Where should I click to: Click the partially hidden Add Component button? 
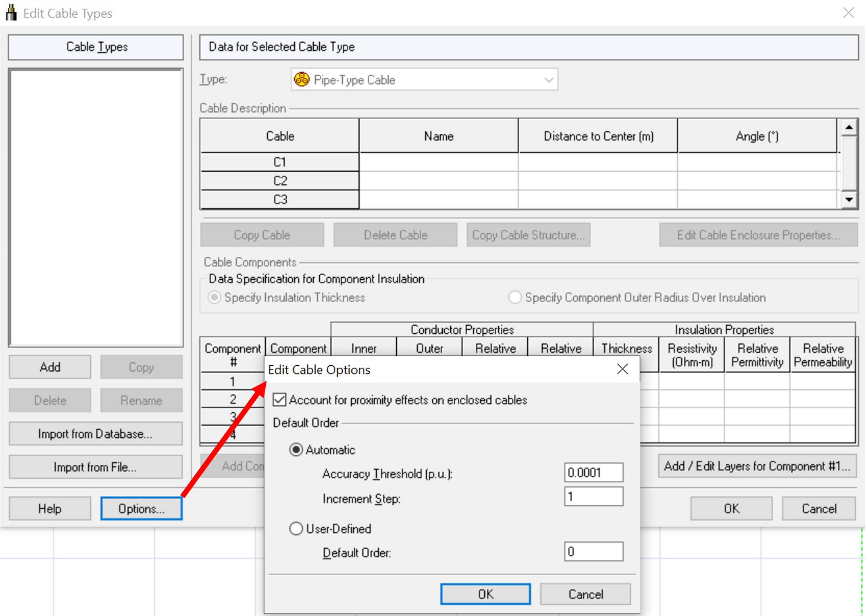pyautogui.click(x=233, y=466)
